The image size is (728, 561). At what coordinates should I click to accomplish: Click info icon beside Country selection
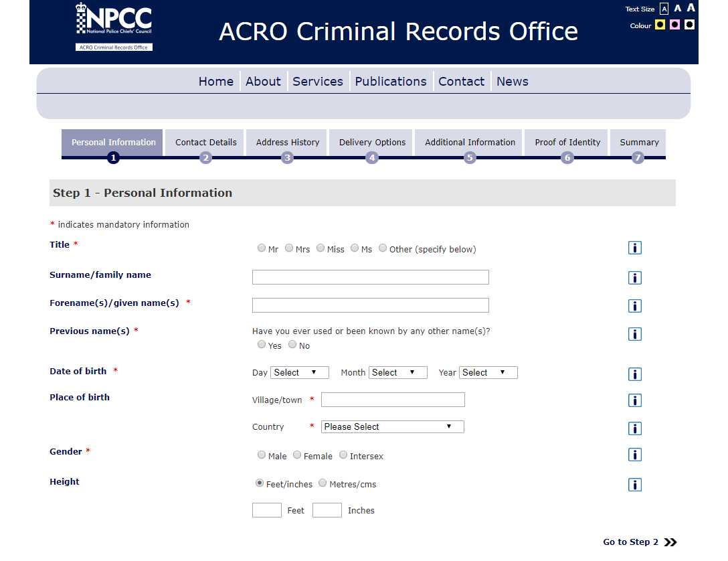634,428
